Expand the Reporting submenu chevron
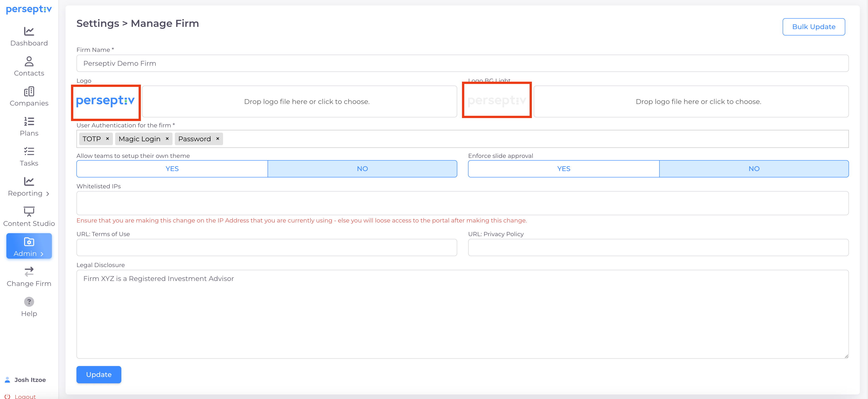Image resolution: width=868 pixels, height=399 pixels. (x=48, y=194)
